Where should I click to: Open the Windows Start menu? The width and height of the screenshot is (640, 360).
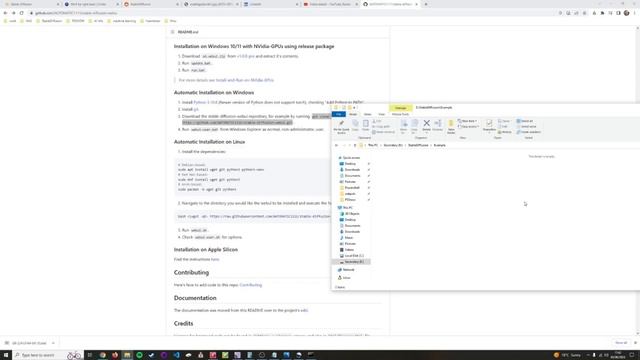pyautogui.click(x=6, y=355)
